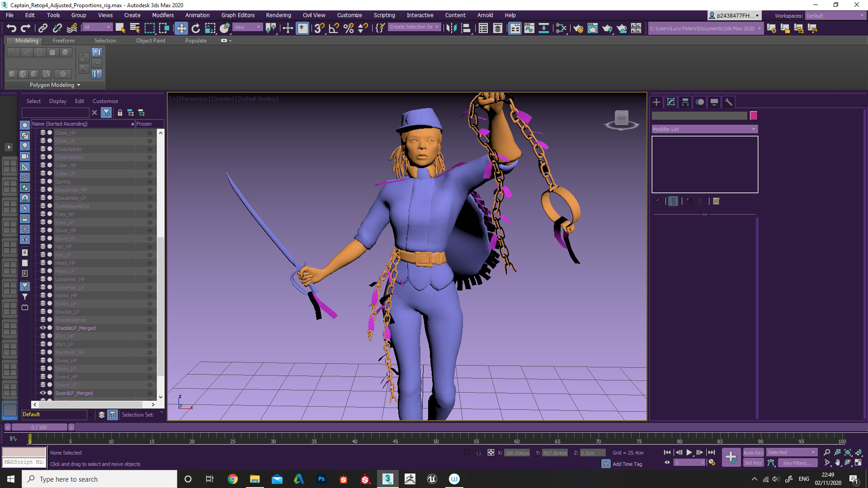
Task: Hide the ShackleLP_Merged layer visibility
Action: tap(43, 328)
